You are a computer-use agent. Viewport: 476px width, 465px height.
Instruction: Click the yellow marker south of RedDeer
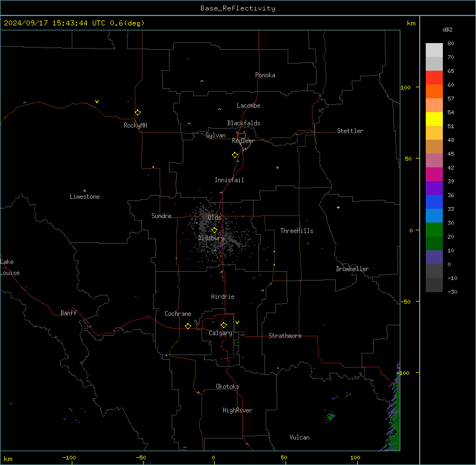[235, 155]
